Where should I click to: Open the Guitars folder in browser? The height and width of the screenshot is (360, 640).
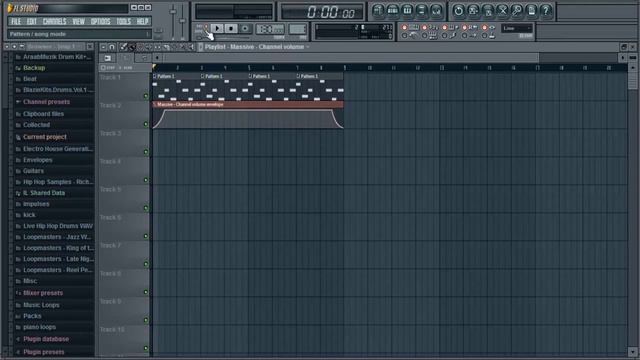33,171
